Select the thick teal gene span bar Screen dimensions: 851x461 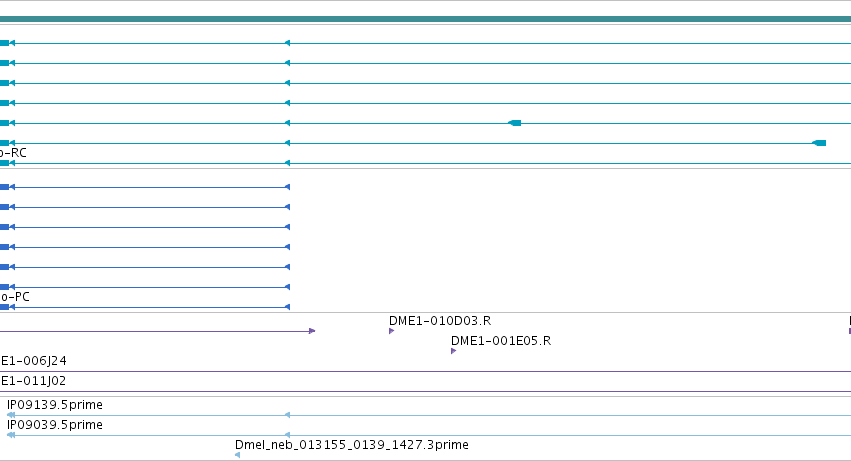pyautogui.click(x=426, y=19)
